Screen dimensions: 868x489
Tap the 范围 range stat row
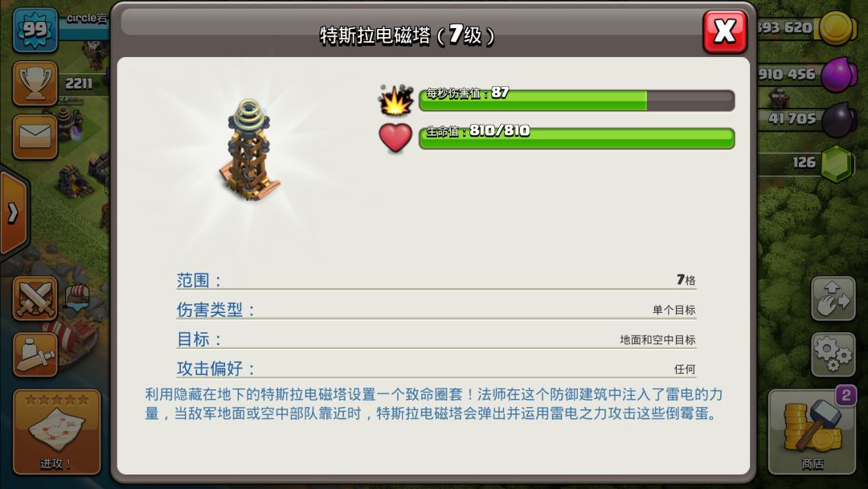(436, 280)
